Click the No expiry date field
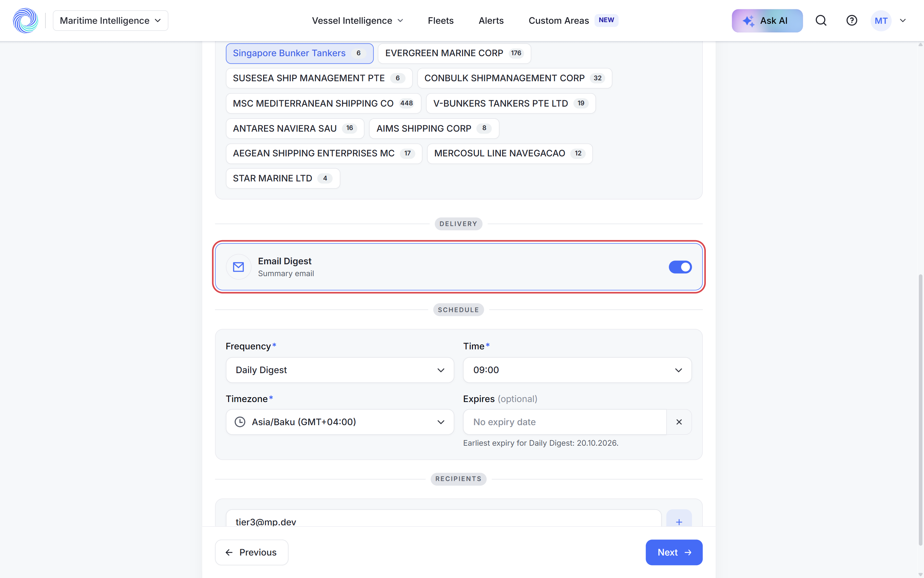The height and width of the screenshot is (578, 924). [565, 422]
